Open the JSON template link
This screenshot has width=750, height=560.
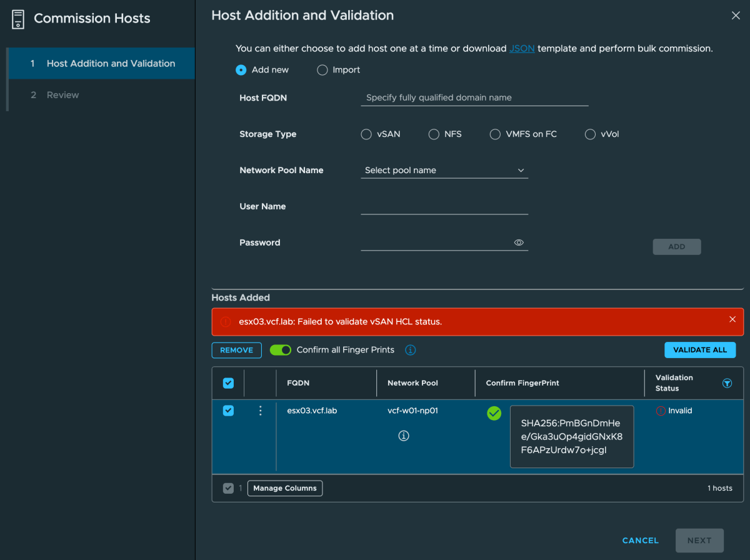[x=522, y=48]
